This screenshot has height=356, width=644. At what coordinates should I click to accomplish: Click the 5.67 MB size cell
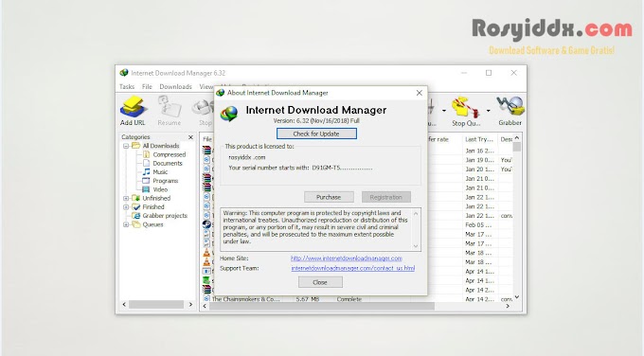308,299
